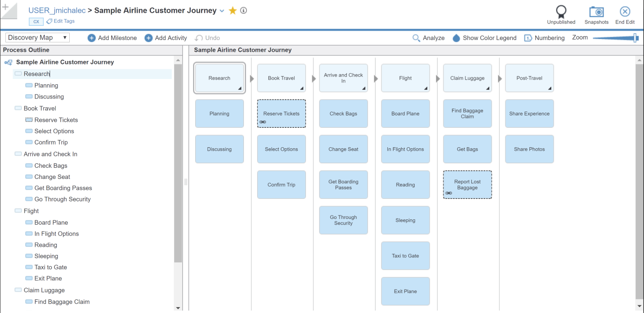Click the info icon beside the journey title
Screen dimensions: 644x313
click(x=242, y=10)
